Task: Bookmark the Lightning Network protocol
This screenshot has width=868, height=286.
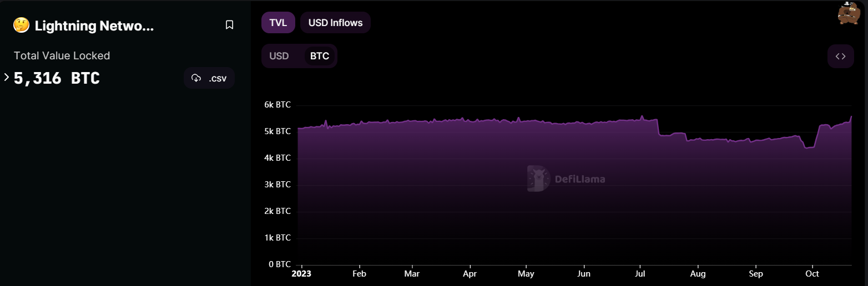Action: coord(229,25)
